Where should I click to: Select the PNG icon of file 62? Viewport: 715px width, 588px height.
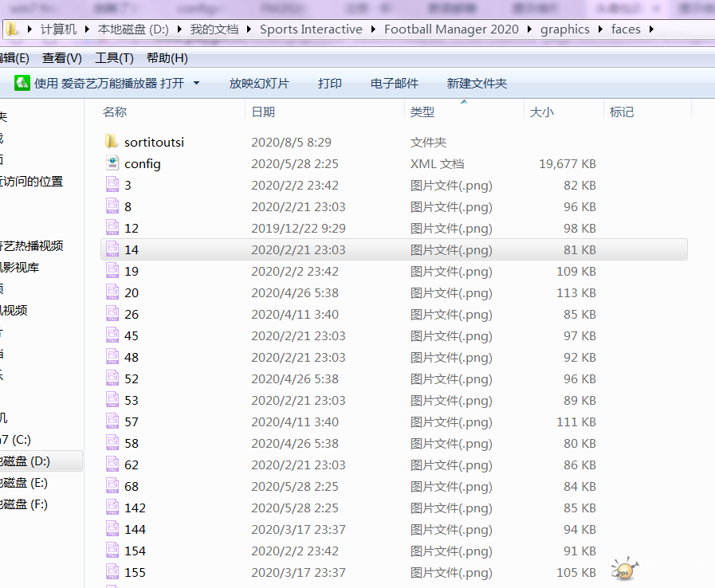[112, 464]
